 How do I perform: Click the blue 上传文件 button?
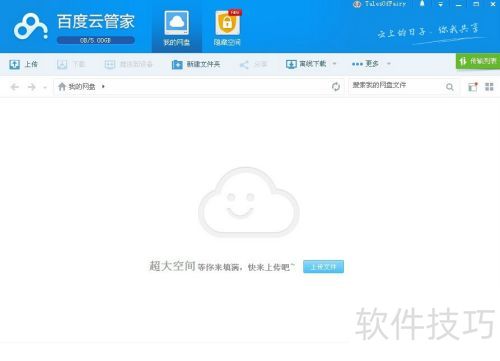(x=323, y=267)
